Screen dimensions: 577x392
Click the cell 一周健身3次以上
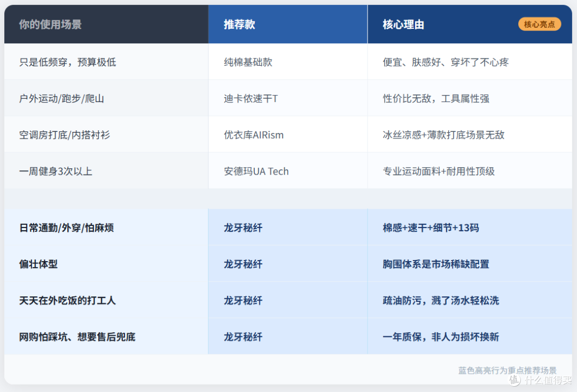tap(106, 171)
